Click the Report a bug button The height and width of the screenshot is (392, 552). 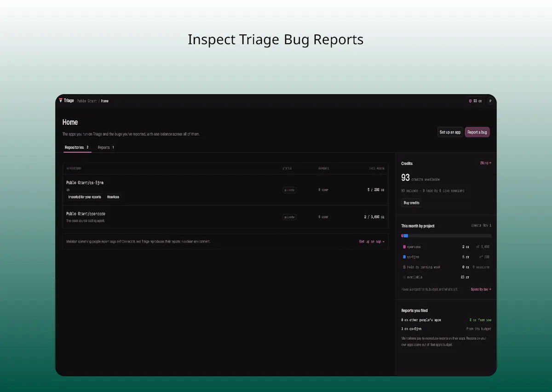coord(477,132)
